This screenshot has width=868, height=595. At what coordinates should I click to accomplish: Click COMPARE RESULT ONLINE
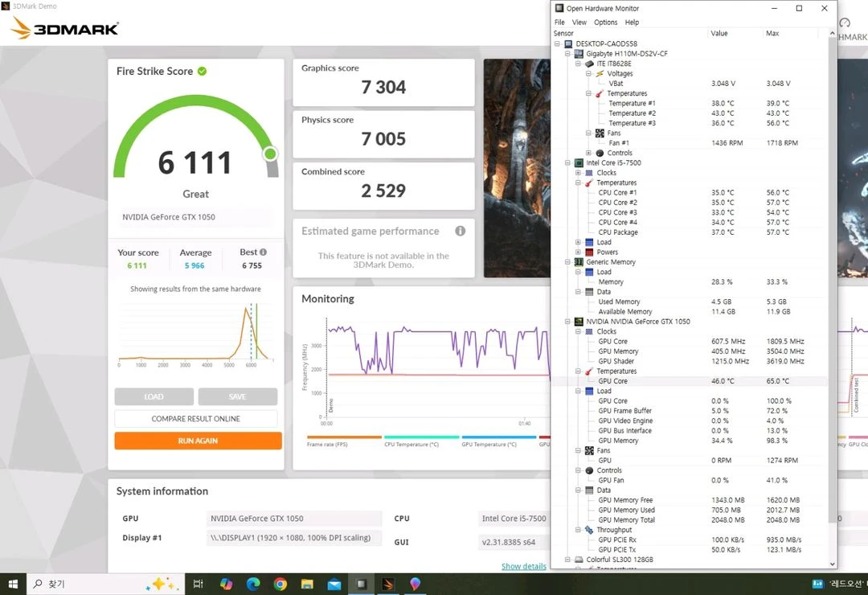196,419
